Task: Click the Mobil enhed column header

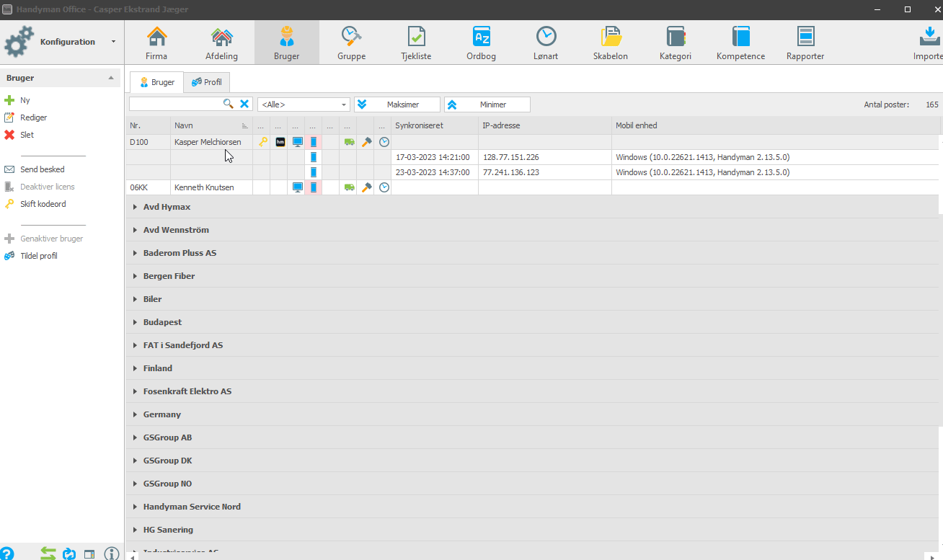Action: click(776, 125)
